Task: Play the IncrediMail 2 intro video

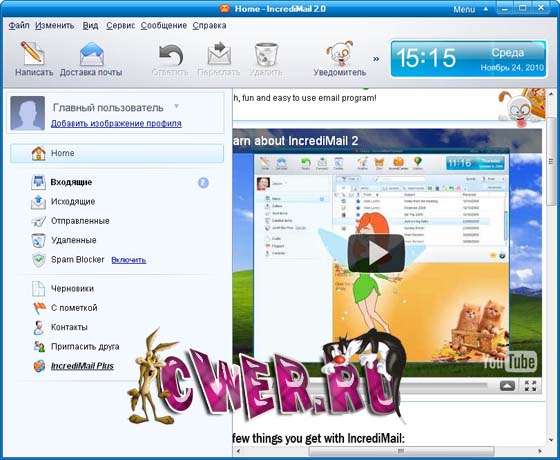Action: click(x=376, y=253)
